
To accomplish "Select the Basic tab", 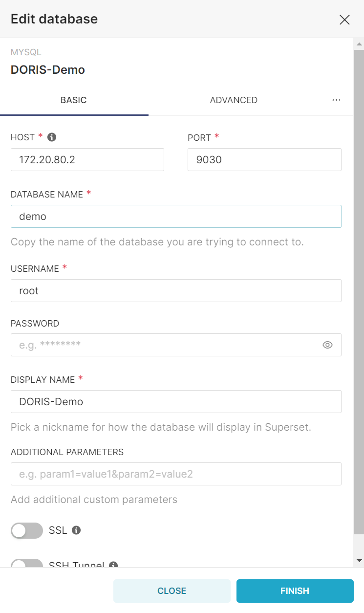I will 74,100.
